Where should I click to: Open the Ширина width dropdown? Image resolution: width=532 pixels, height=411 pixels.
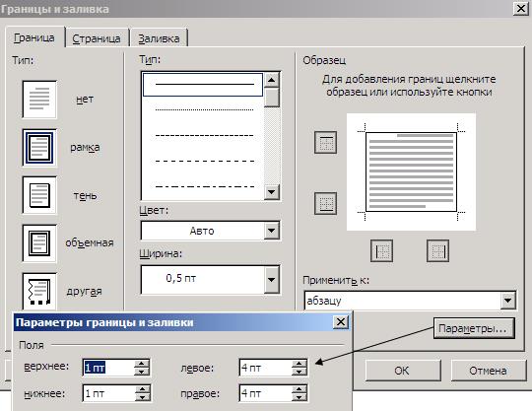pyautogui.click(x=272, y=280)
